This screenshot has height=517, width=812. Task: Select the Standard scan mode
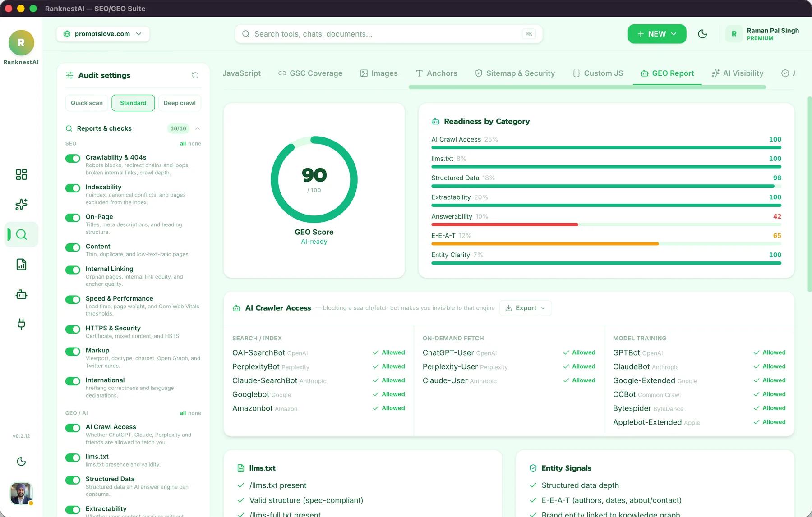pyautogui.click(x=133, y=103)
